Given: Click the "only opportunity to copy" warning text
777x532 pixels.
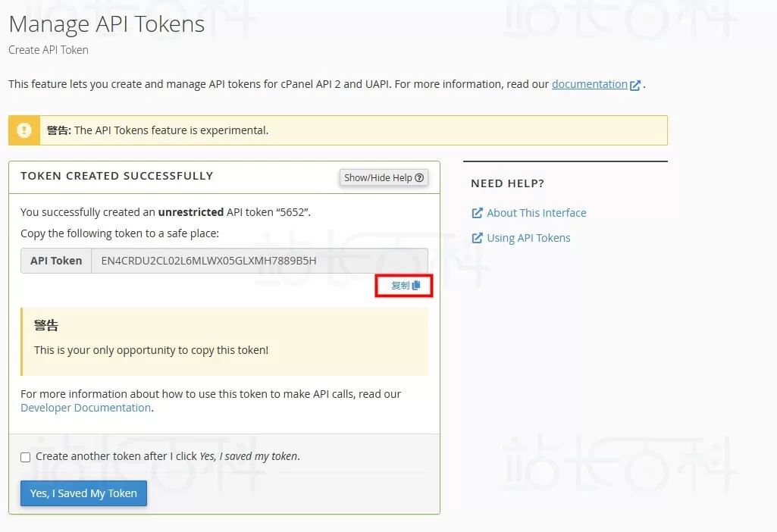Looking at the screenshot, I should (151, 350).
